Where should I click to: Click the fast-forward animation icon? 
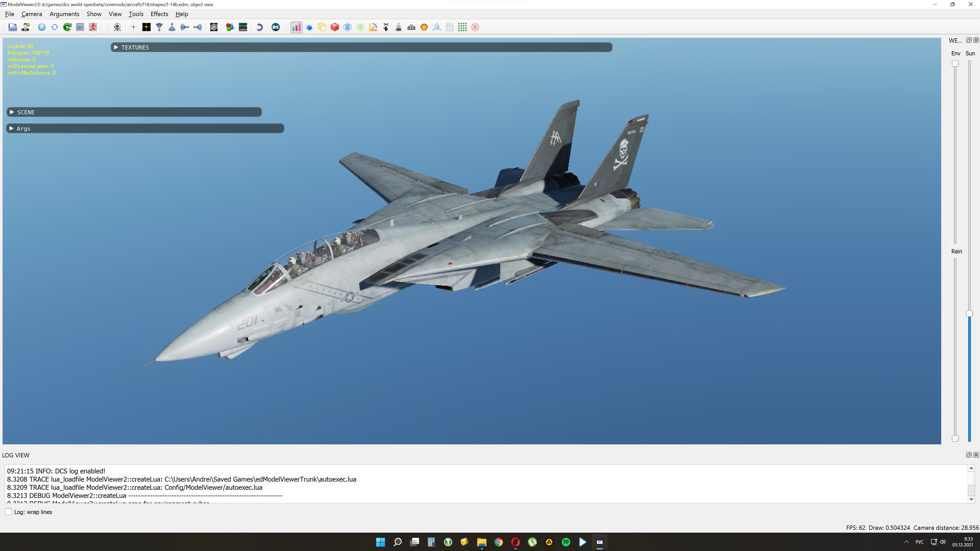(x=80, y=27)
